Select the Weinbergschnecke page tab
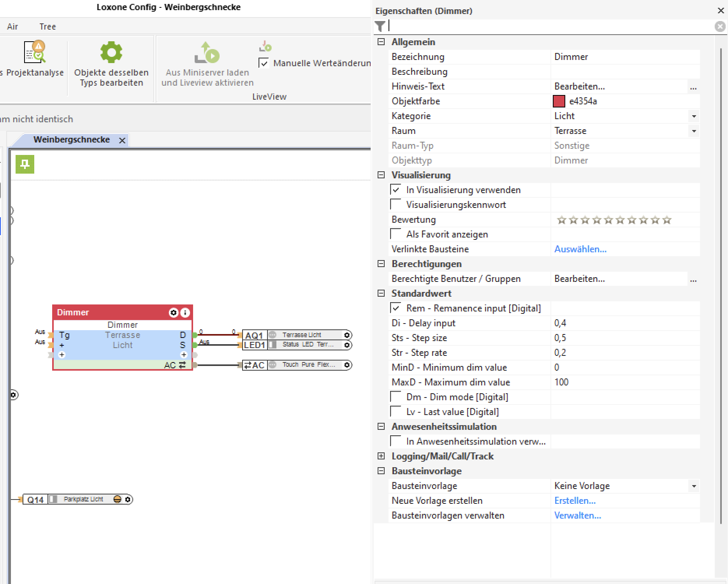Viewport: 728px width, 584px height. (72, 140)
